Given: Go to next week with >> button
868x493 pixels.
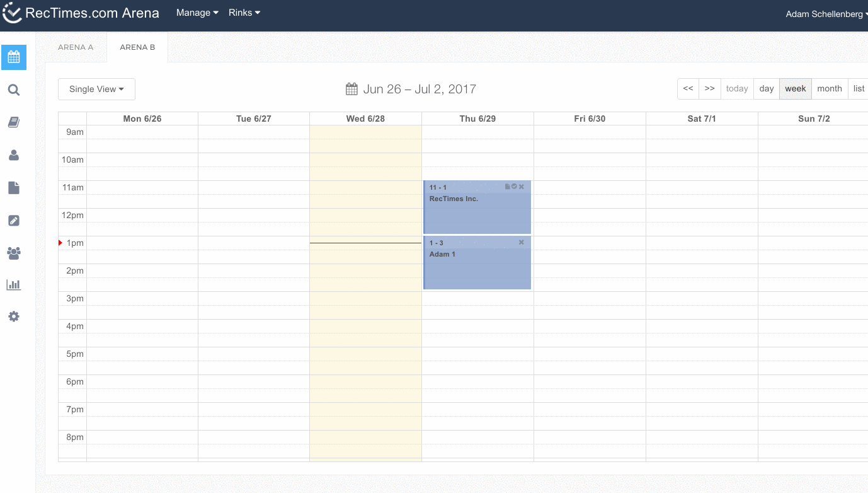Looking at the screenshot, I should pos(709,89).
